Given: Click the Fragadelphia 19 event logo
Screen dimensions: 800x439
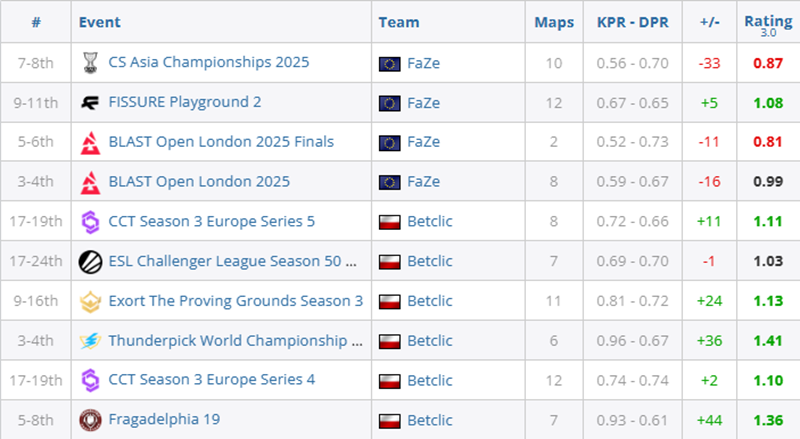Looking at the screenshot, I should (x=90, y=420).
